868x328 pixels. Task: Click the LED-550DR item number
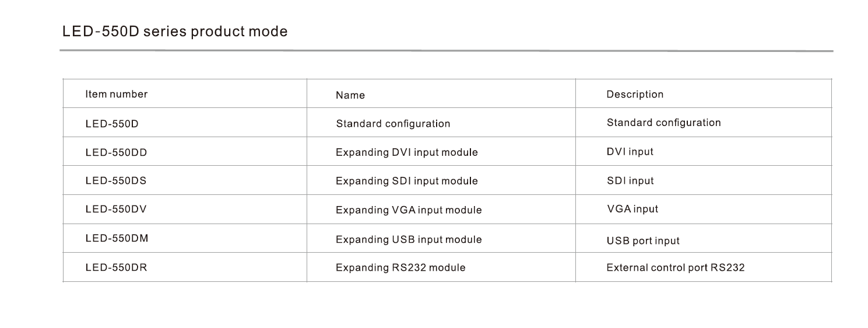click(x=115, y=267)
